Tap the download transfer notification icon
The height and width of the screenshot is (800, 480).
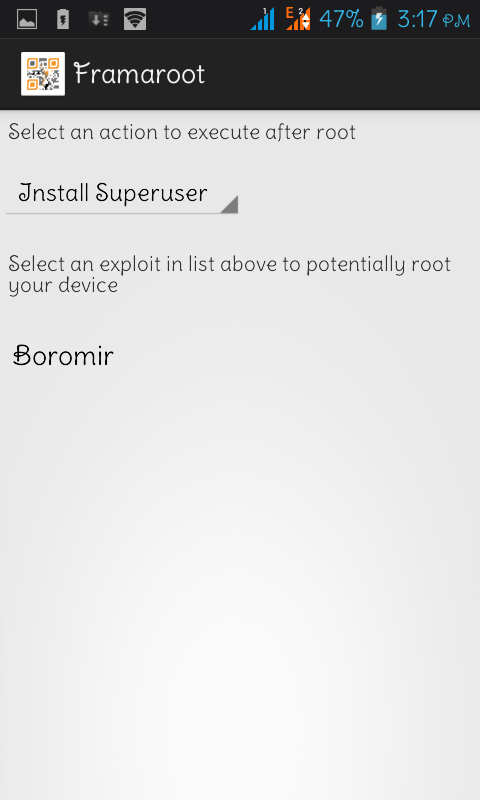[x=98, y=20]
